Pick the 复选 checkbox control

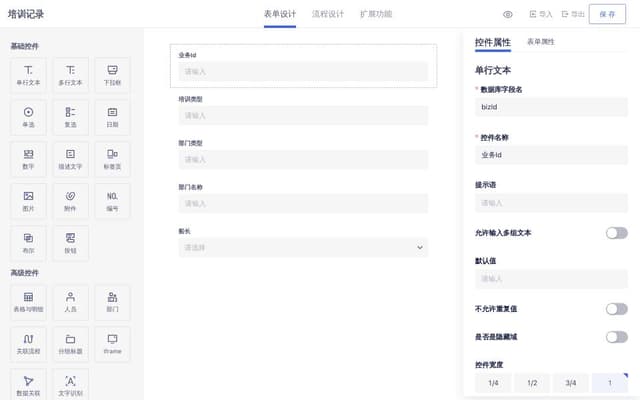tap(70, 118)
